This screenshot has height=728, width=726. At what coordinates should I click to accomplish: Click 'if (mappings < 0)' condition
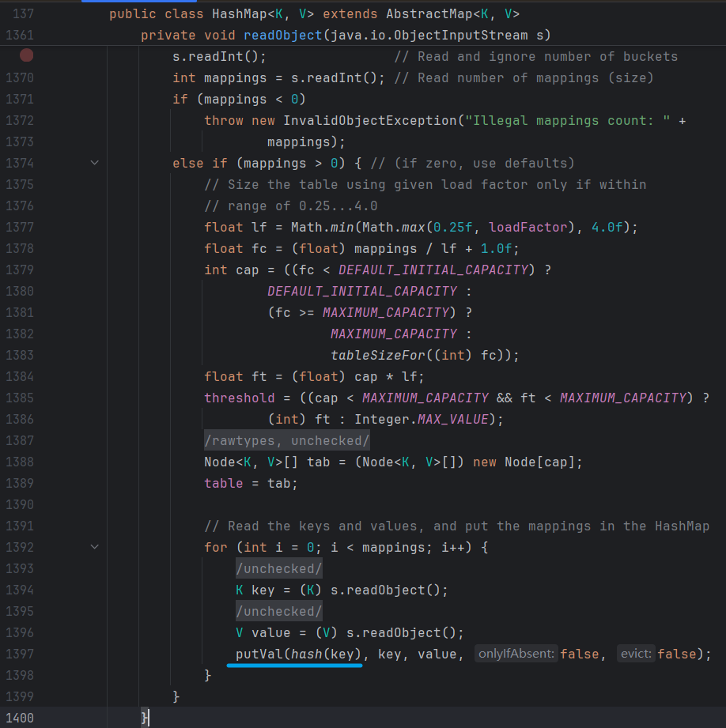tap(239, 99)
